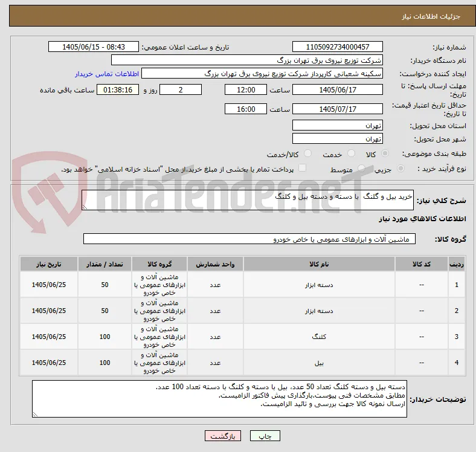
Task: Click the remaining time field 01:38:16
Action: tap(118, 89)
